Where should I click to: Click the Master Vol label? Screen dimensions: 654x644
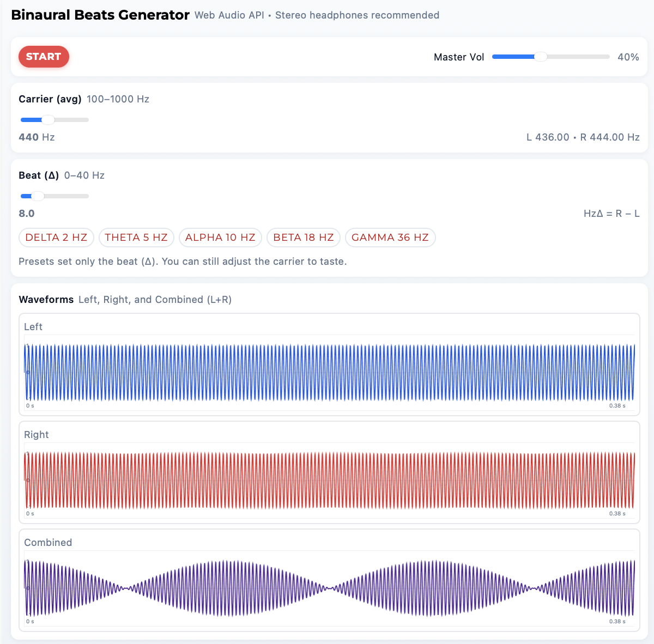coord(458,57)
